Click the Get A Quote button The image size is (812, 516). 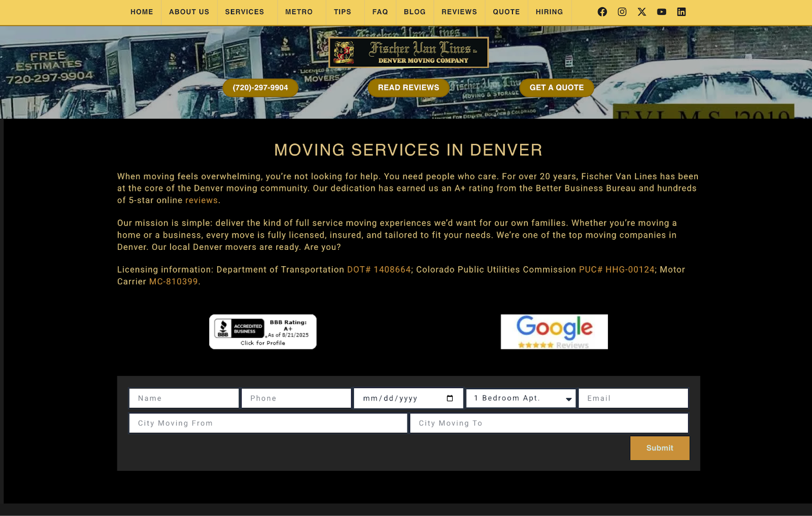[556, 87]
